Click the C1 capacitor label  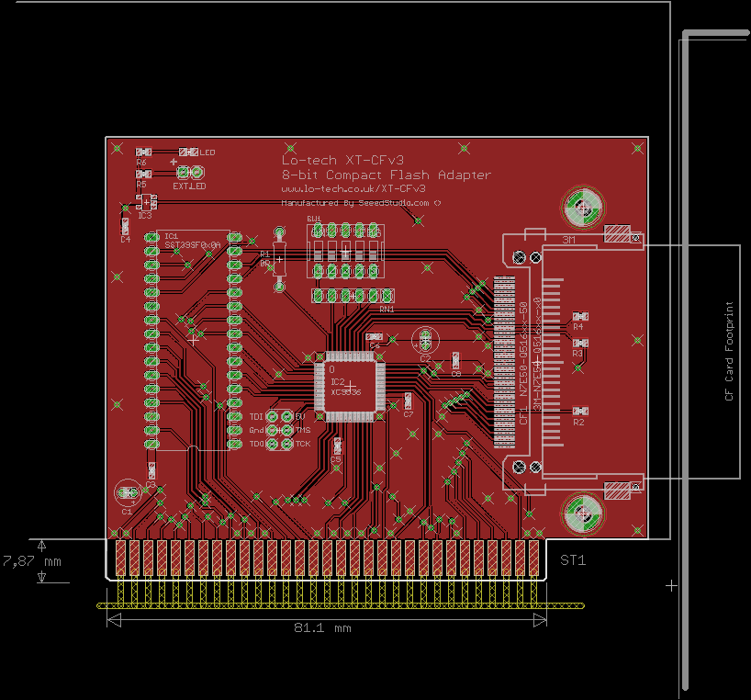(127, 512)
